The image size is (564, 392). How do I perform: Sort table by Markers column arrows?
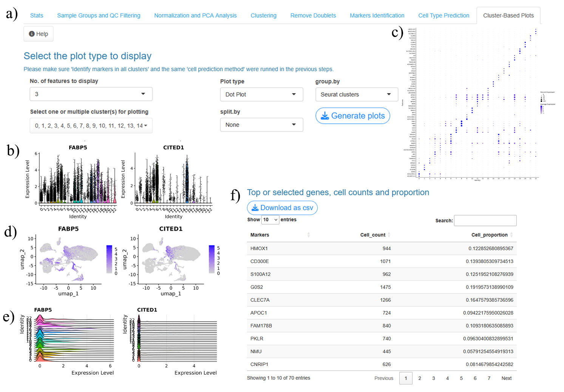[x=308, y=235]
